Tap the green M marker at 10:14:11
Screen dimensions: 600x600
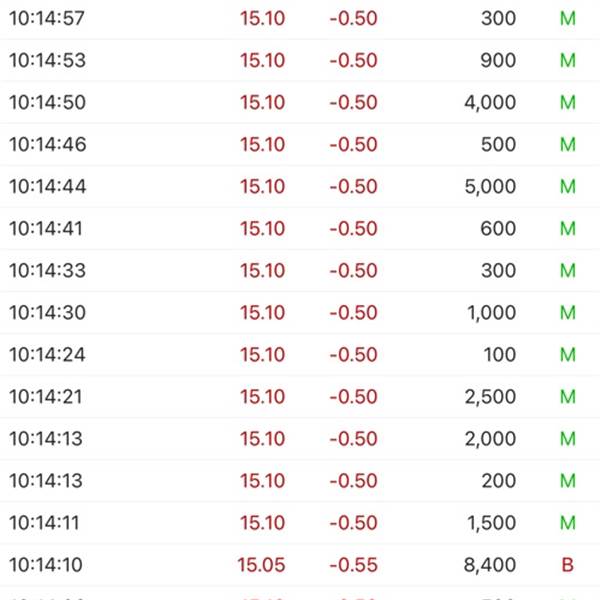click(x=568, y=523)
